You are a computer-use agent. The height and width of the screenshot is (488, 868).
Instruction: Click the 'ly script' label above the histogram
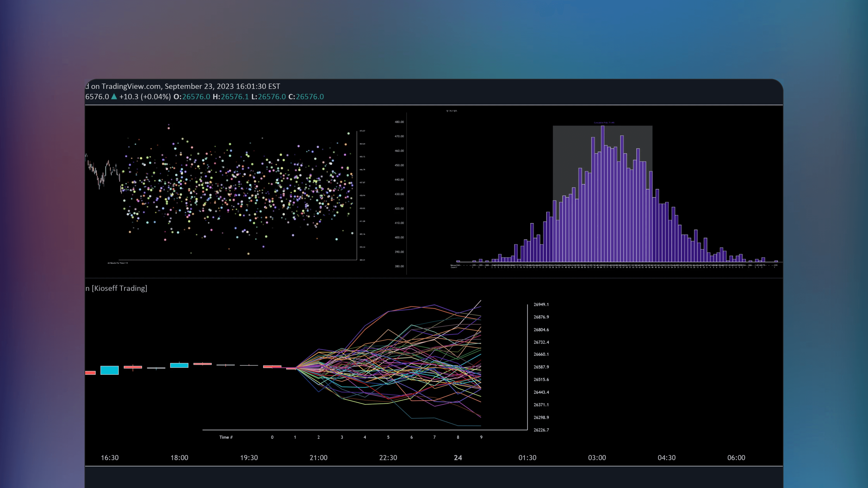pos(452,110)
